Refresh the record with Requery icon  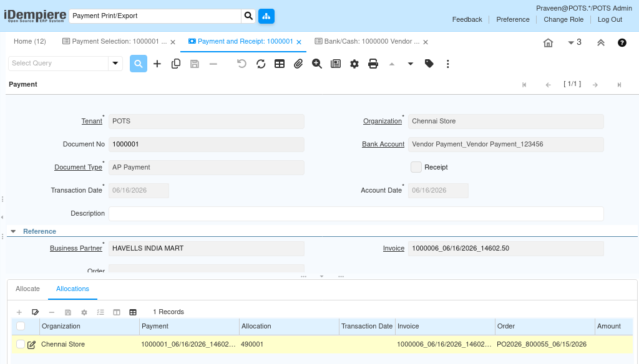point(261,64)
